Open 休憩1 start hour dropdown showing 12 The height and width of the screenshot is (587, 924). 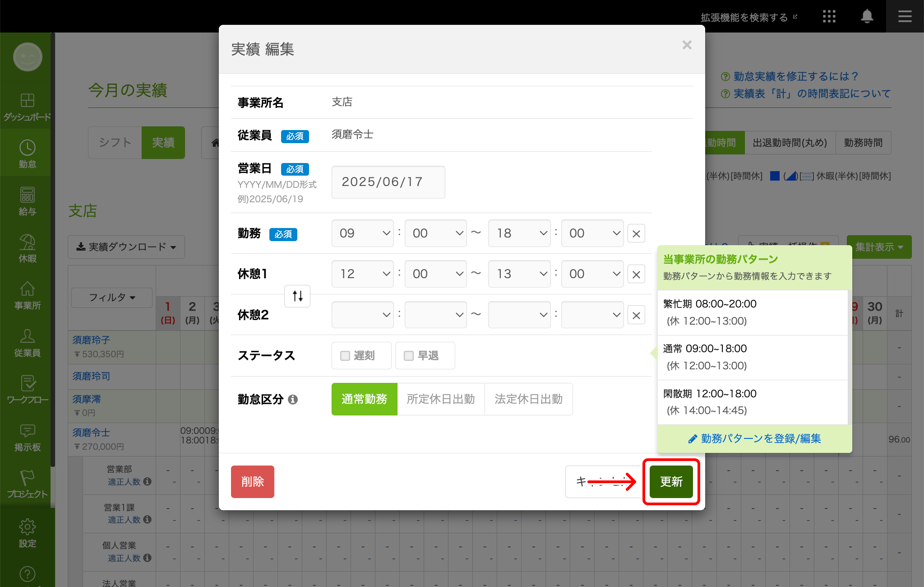(x=363, y=274)
